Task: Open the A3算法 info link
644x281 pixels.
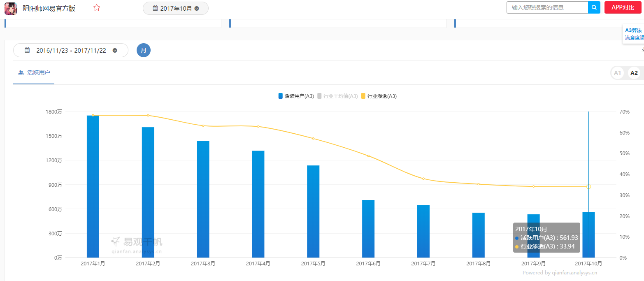Action: coord(633,30)
